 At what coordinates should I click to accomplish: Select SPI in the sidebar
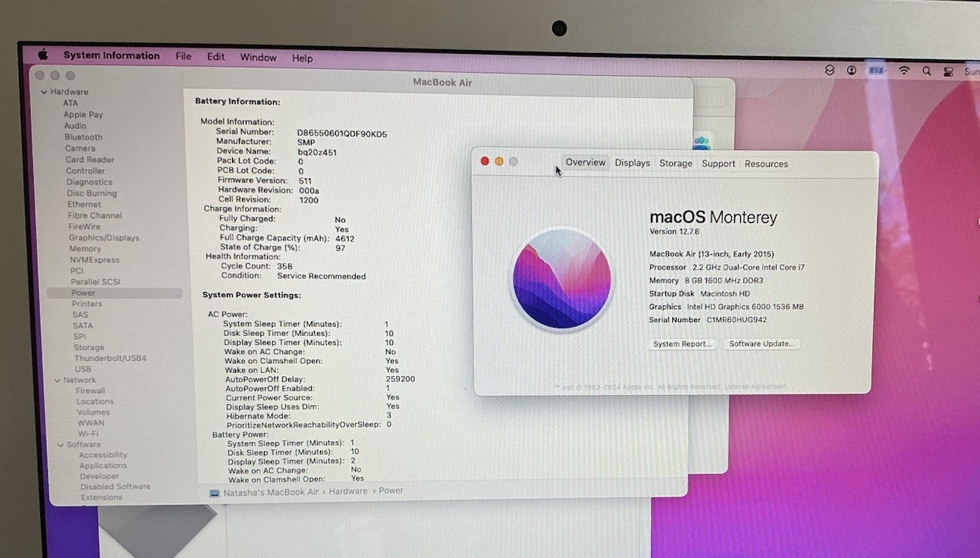pos(80,337)
